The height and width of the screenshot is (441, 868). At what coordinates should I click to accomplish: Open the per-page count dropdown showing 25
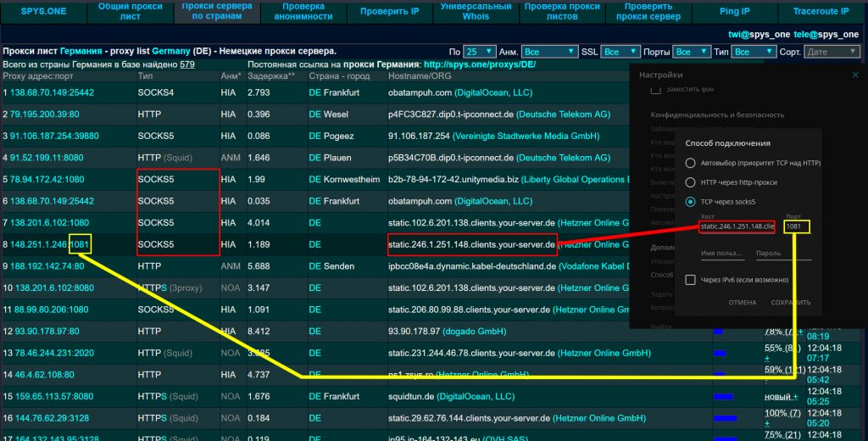(x=480, y=52)
